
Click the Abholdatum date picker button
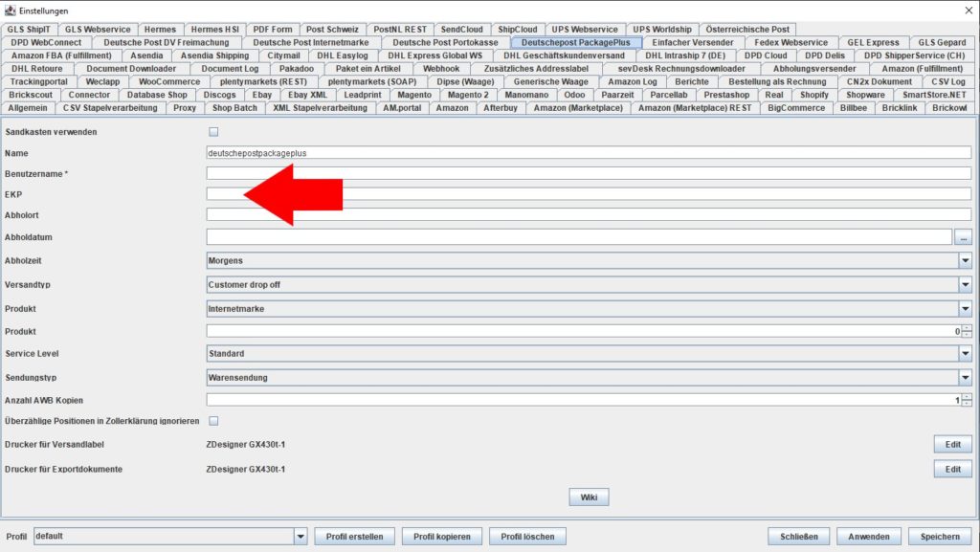963,237
